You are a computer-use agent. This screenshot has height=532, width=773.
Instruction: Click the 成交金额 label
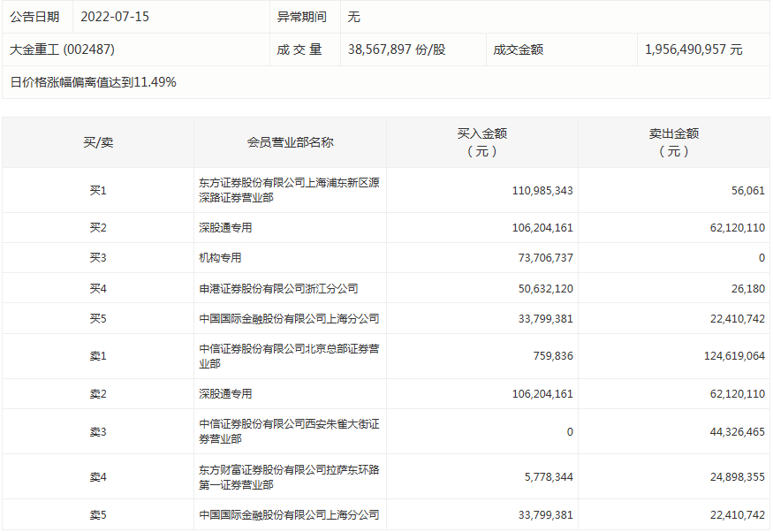point(518,49)
